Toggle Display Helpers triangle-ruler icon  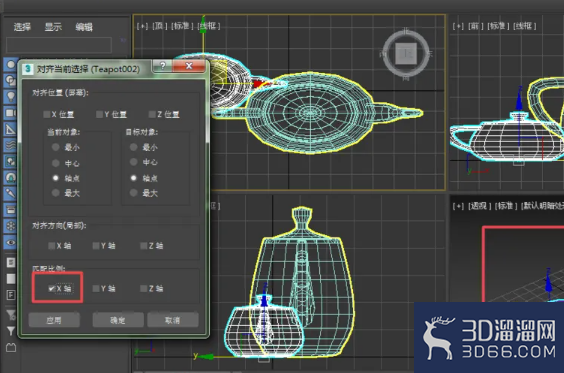[11, 129]
